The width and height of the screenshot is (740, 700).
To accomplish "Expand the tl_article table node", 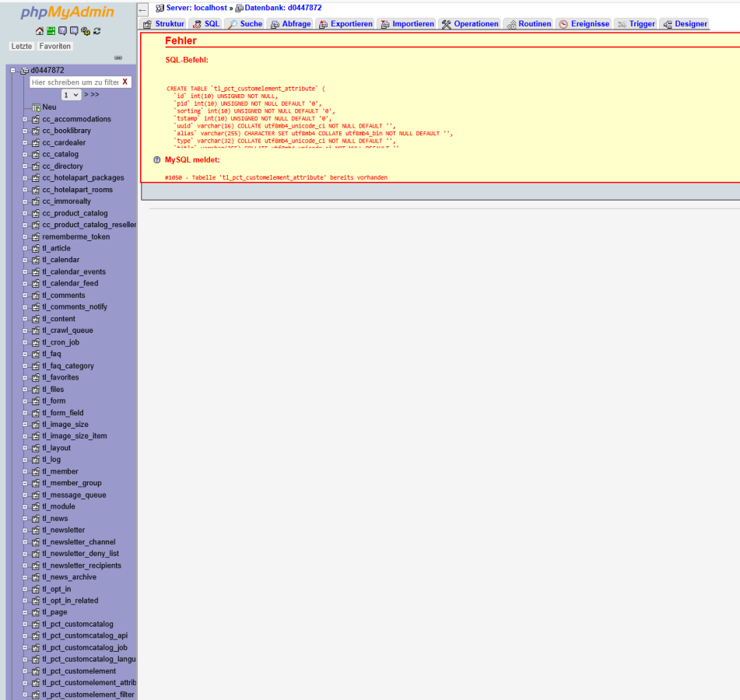I will pyautogui.click(x=25, y=249).
